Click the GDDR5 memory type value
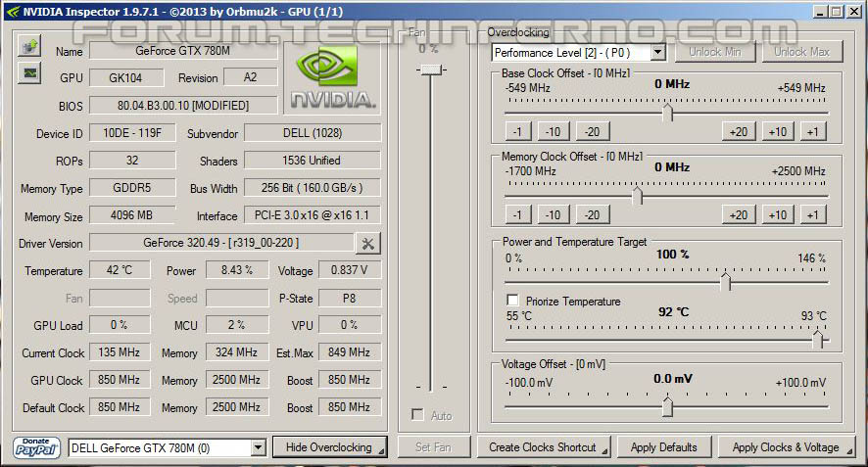 coord(132,188)
